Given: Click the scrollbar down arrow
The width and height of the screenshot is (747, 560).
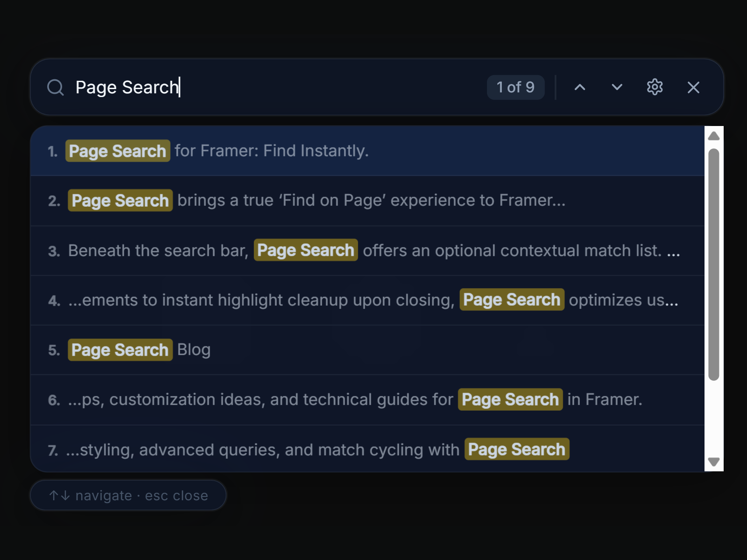Looking at the screenshot, I should (x=713, y=462).
